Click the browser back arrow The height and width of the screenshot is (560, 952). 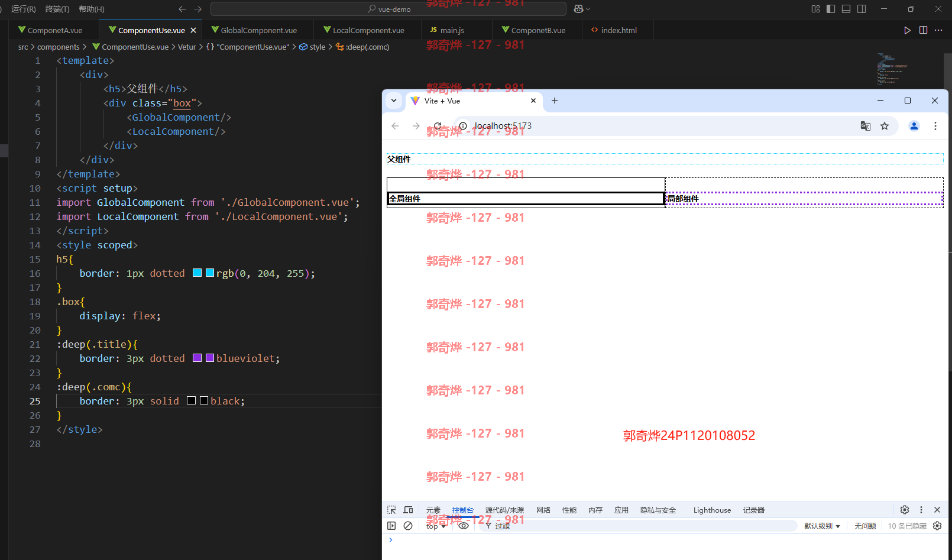[x=395, y=126]
